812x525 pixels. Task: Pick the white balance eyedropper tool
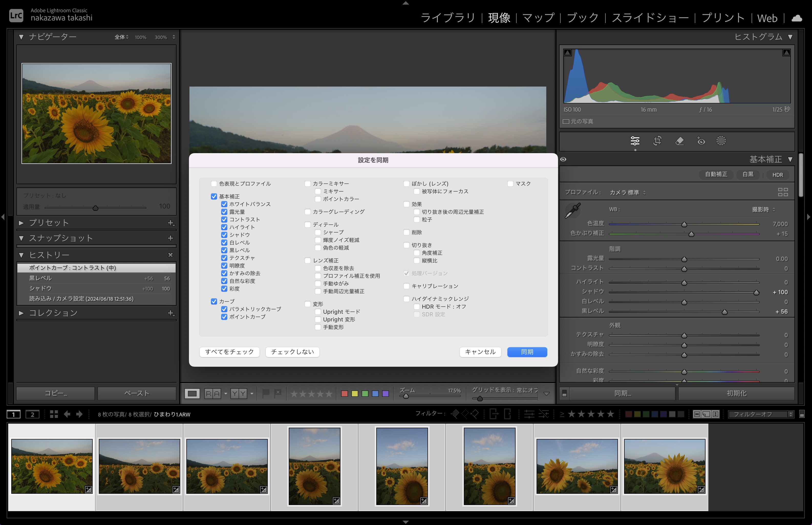tap(573, 210)
